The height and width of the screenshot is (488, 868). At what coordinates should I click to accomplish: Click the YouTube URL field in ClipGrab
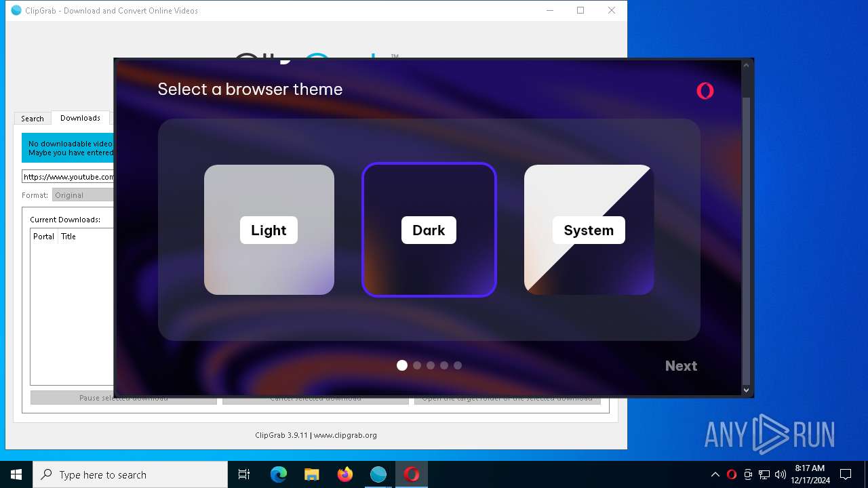pyautogui.click(x=68, y=177)
